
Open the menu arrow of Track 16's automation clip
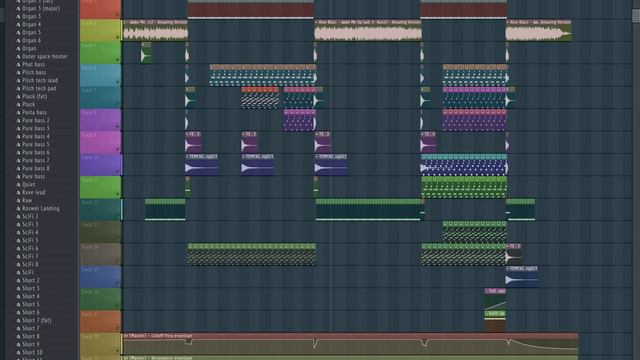click(487, 291)
